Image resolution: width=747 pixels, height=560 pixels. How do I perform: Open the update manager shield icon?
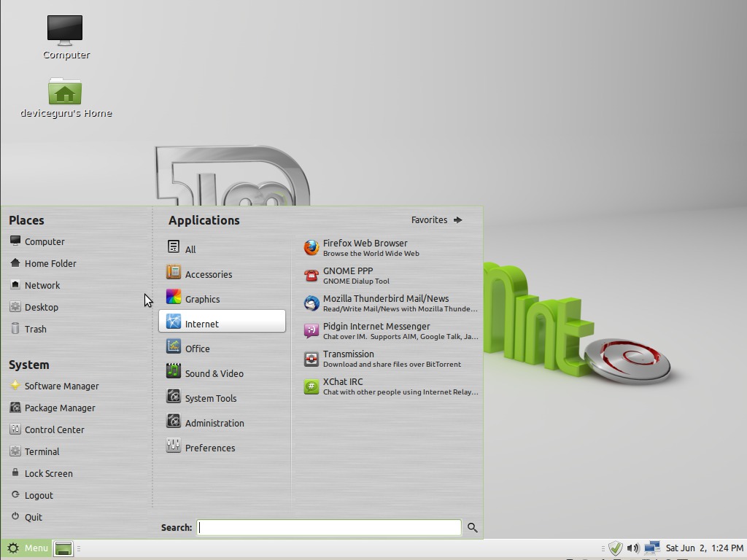tap(615, 548)
